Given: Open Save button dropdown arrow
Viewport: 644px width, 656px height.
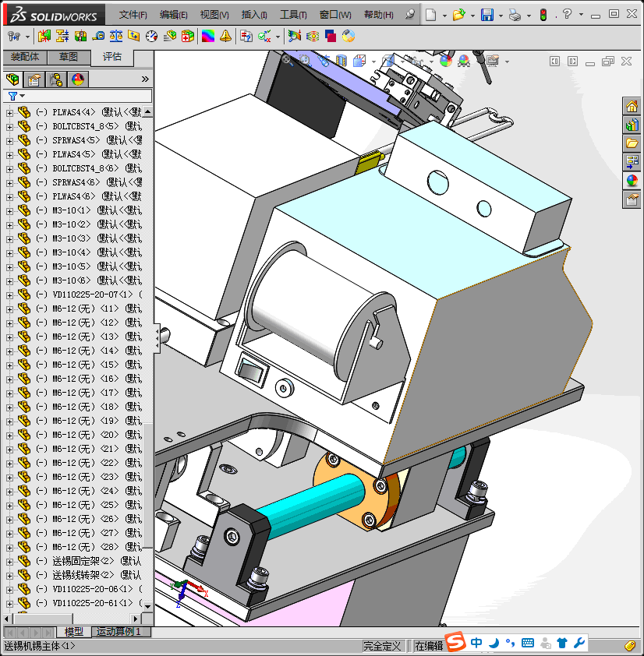Looking at the screenshot, I should pos(501,16).
